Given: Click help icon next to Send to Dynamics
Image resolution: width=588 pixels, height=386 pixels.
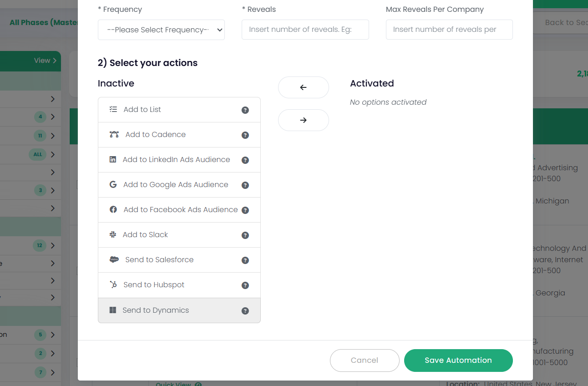Looking at the screenshot, I should (x=245, y=311).
